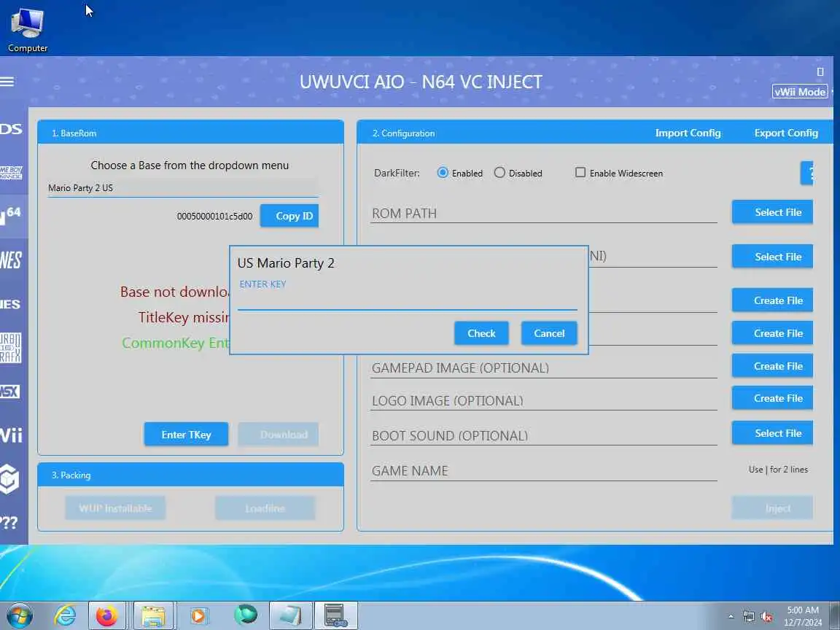840x630 pixels.
Task: Select the Wii console icon in sidebar
Action: [x=11, y=435]
